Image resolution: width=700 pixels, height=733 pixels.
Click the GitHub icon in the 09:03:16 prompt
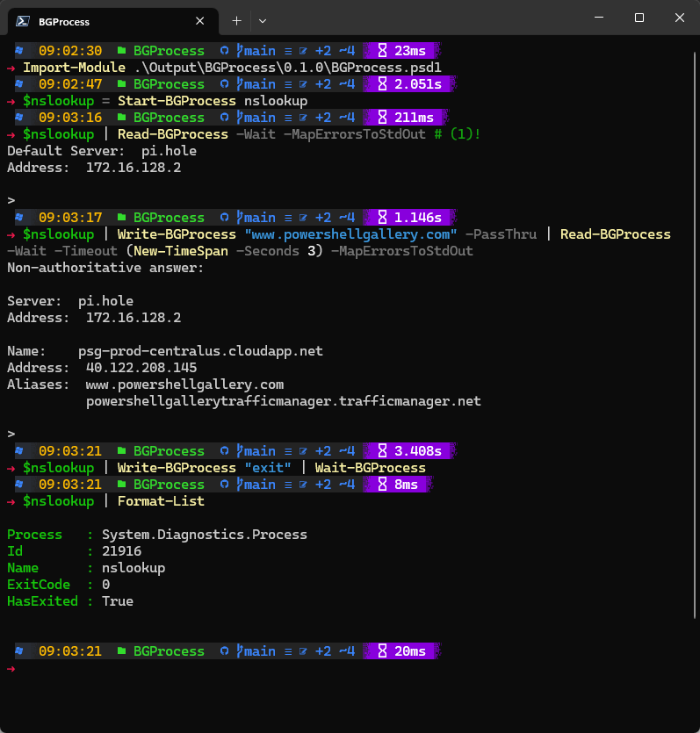225,118
